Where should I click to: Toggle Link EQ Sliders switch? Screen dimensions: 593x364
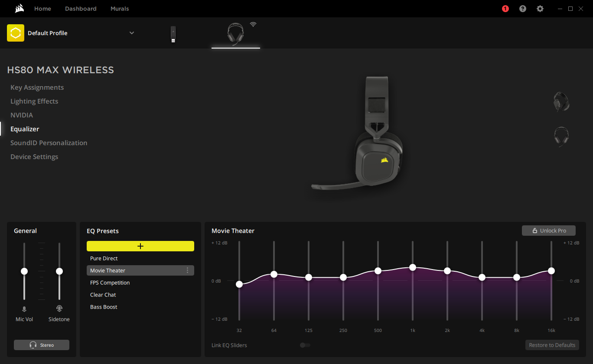tap(305, 345)
